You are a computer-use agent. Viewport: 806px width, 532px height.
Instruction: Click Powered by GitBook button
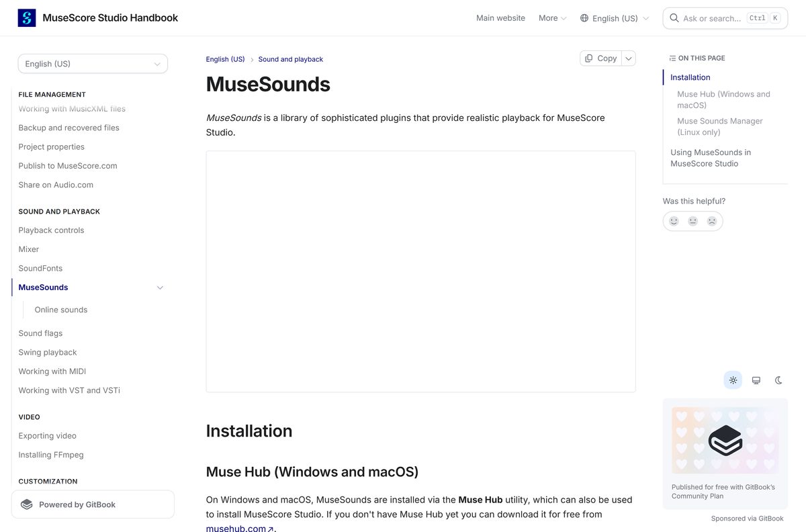pos(93,504)
